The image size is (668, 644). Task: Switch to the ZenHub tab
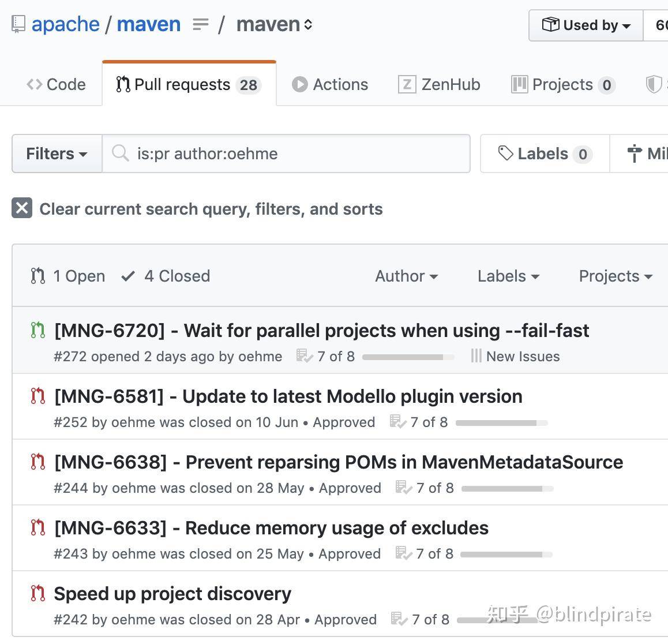439,84
